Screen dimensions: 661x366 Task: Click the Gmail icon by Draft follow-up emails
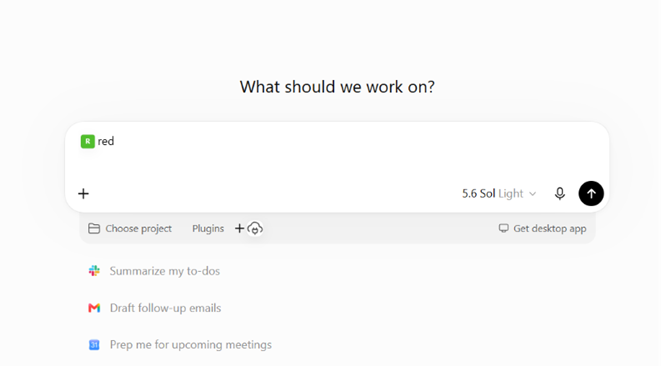click(x=94, y=308)
